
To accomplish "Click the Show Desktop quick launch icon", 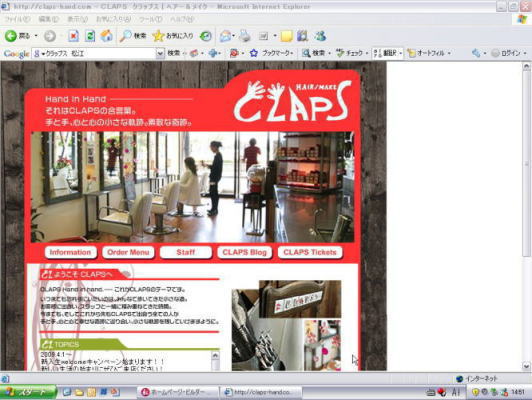I will coord(67,392).
